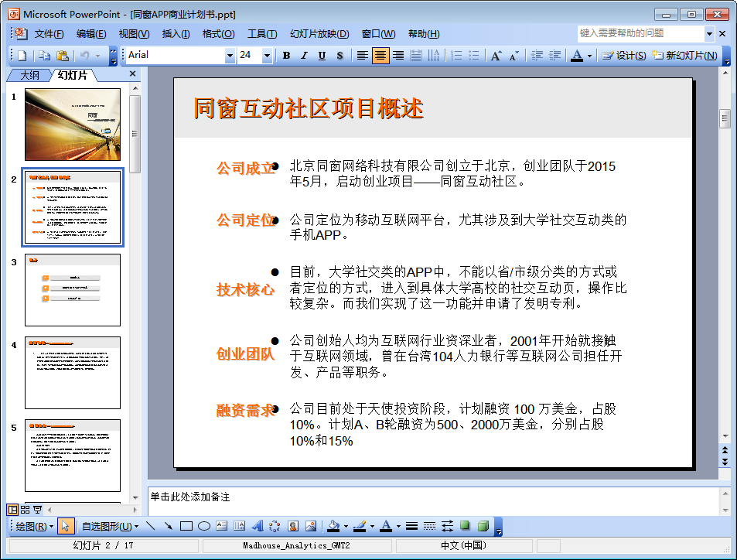Screen dimensions: 737x560
Task: Insert WordArt icon
Action: (257, 526)
